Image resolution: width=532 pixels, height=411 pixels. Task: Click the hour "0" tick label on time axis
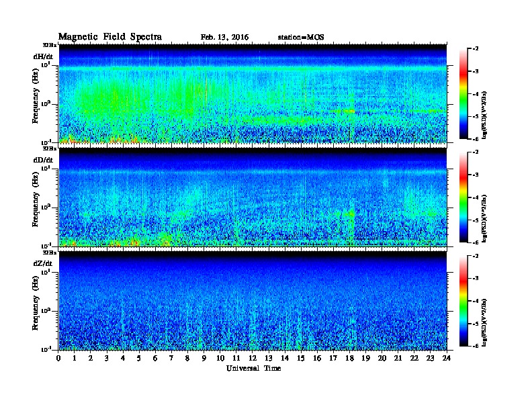[58, 359]
